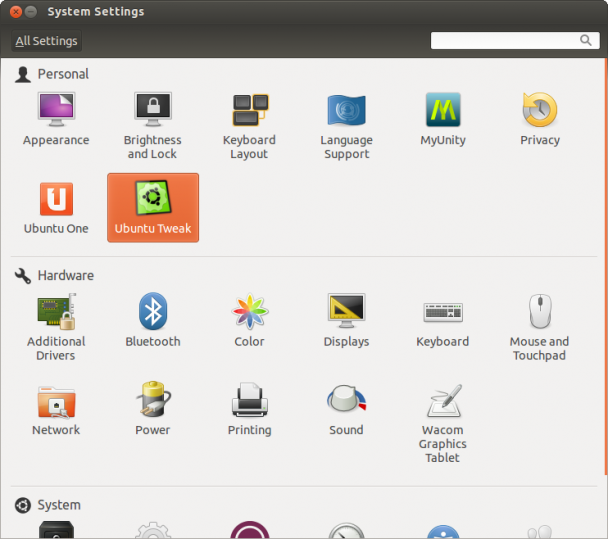
Task: Open Language Support panel
Action: tap(346, 126)
